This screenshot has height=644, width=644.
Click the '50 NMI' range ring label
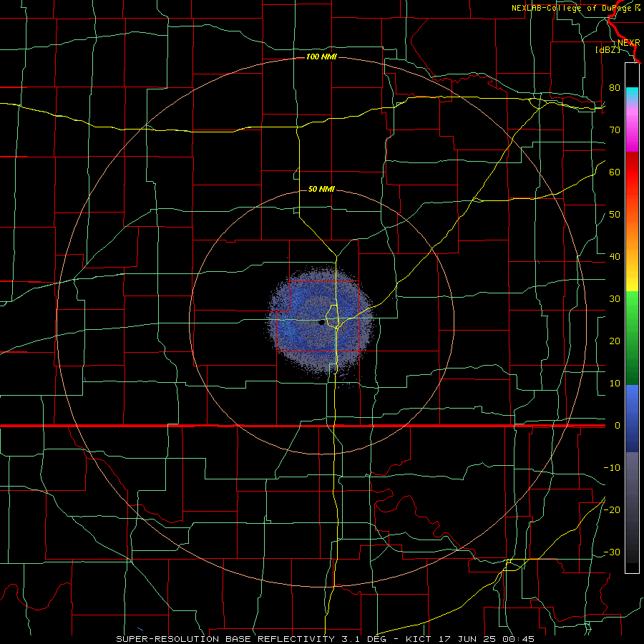[321, 189]
